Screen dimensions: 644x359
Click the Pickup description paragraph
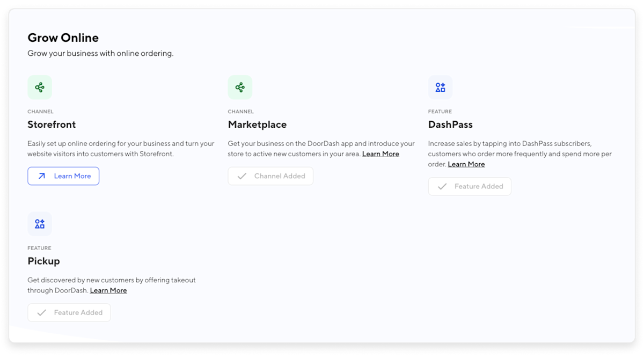click(x=112, y=285)
